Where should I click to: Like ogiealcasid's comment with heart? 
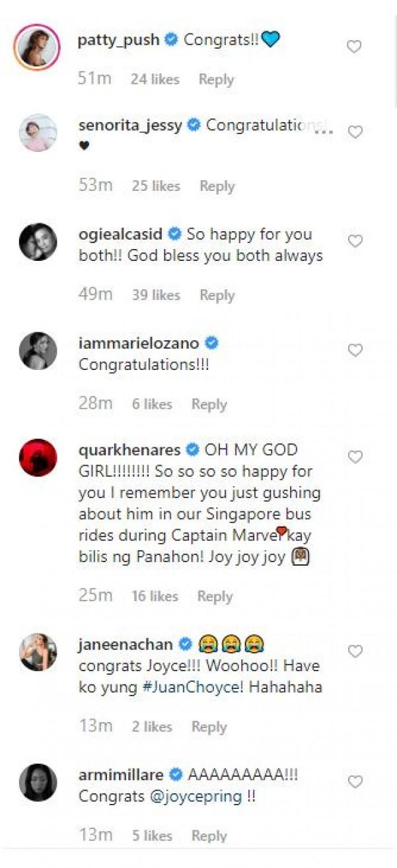(355, 241)
